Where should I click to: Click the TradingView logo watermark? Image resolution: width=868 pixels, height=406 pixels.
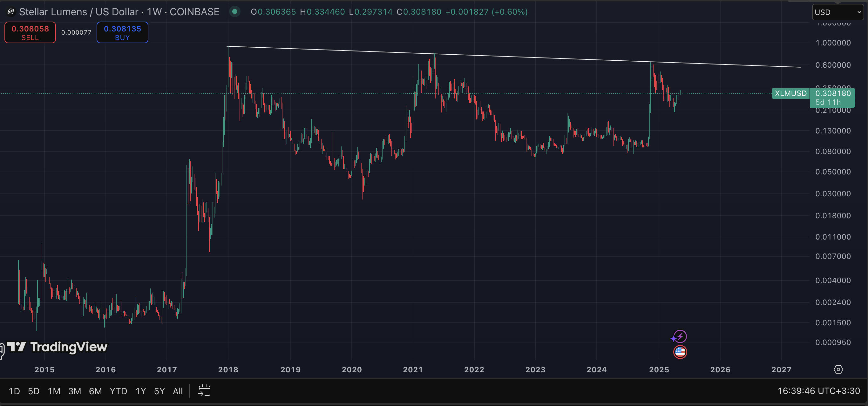pyautogui.click(x=57, y=347)
